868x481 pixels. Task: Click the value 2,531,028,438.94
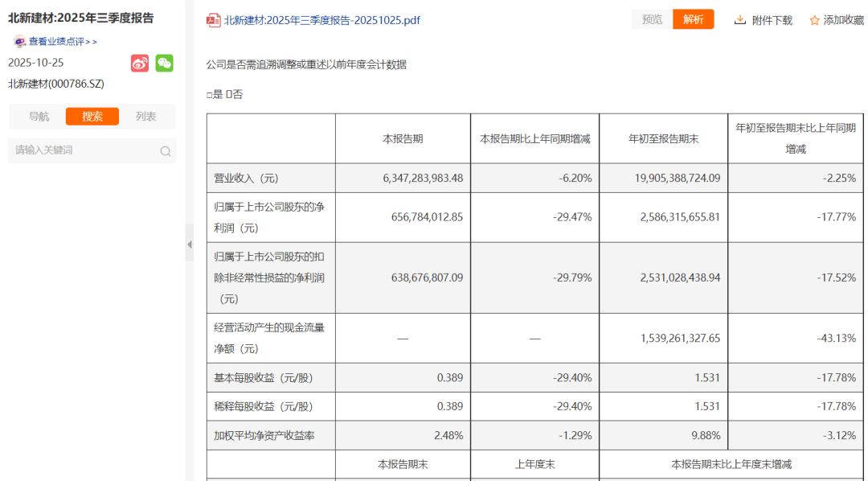[x=681, y=277]
